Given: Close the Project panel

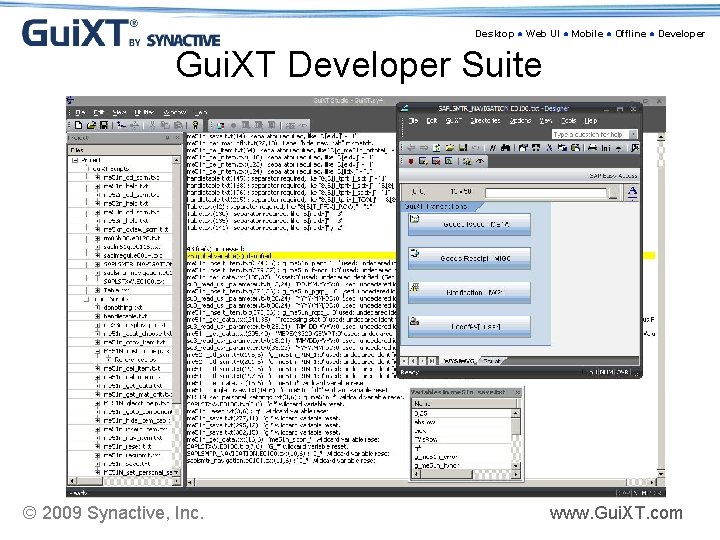Looking at the screenshot, I should coord(177,138).
